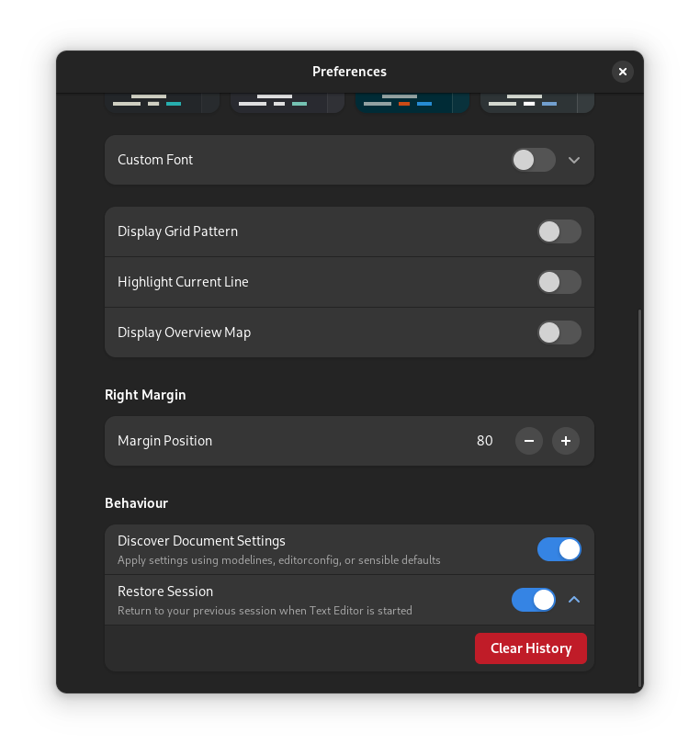Turn off the Restore Session switch
Image resolution: width=700 pixels, height=755 pixels.
[534, 600]
